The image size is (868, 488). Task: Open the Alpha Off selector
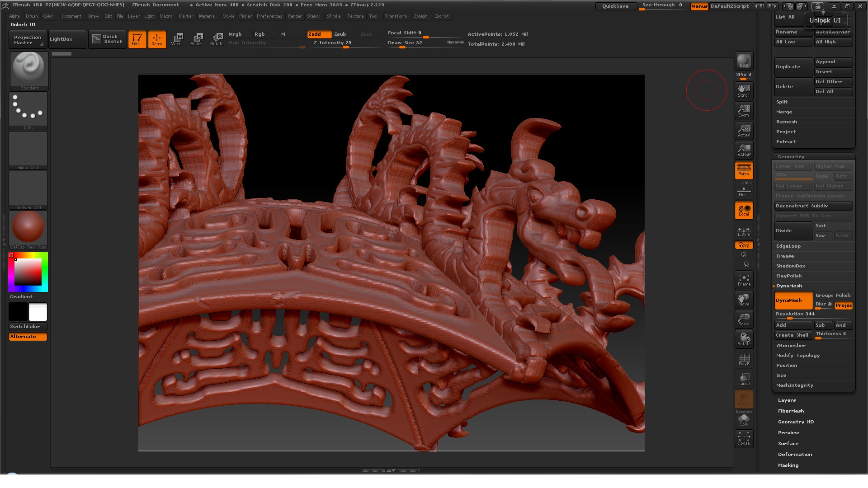(28, 150)
